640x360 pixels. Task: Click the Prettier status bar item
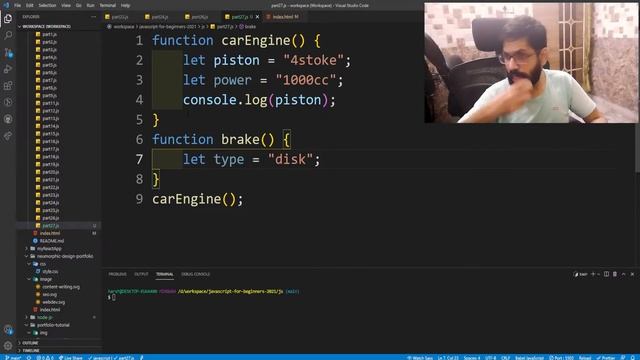(606, 358)
